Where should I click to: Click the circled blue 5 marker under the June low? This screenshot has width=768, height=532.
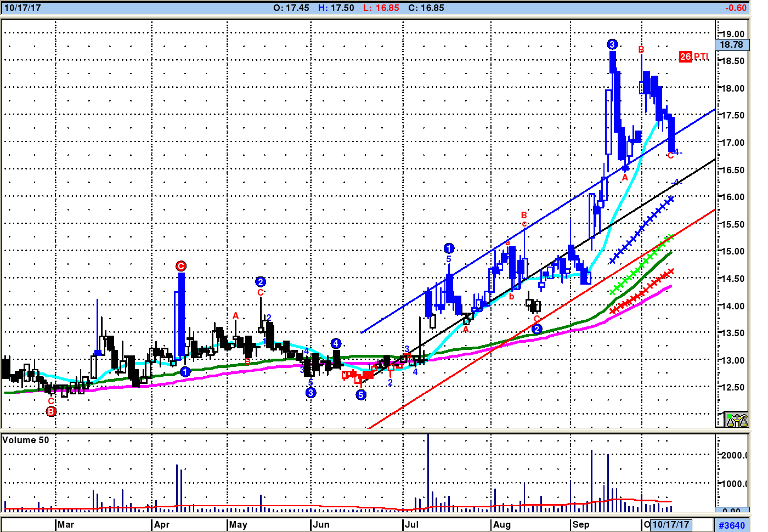(360, 395)
